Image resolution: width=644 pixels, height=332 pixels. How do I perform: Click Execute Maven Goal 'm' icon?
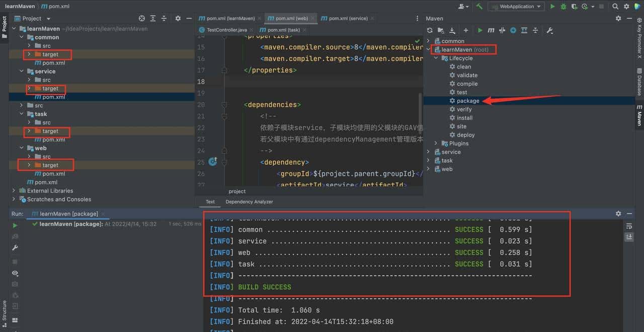click(x=491, y=30)
